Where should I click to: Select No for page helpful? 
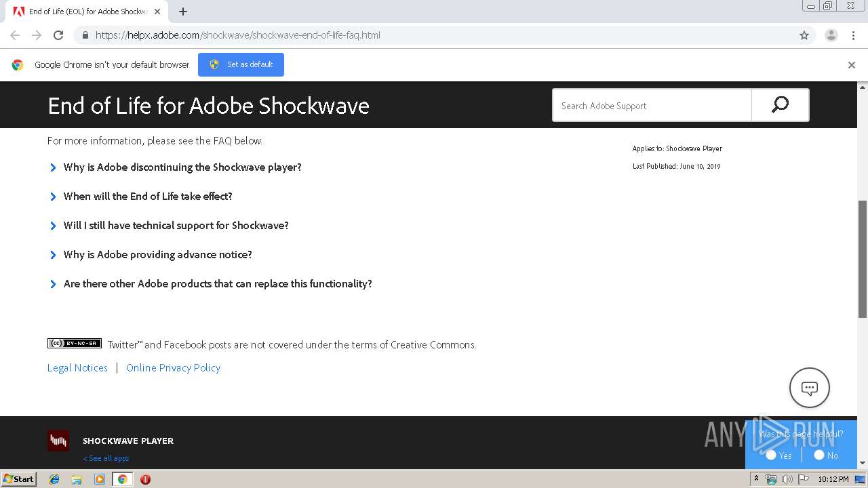point(819,455)
